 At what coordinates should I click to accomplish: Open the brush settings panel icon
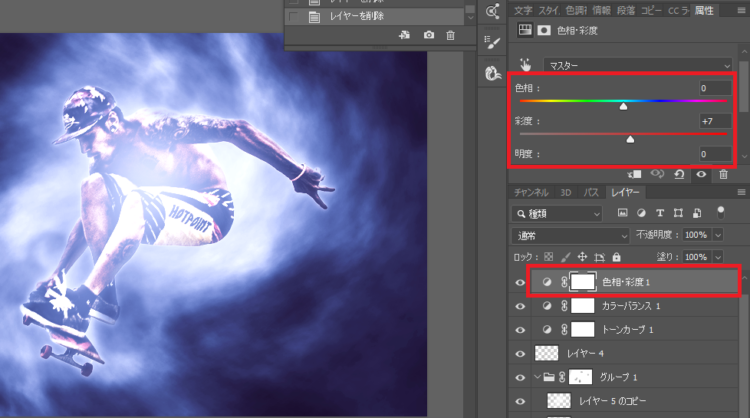tap(492, 42)
